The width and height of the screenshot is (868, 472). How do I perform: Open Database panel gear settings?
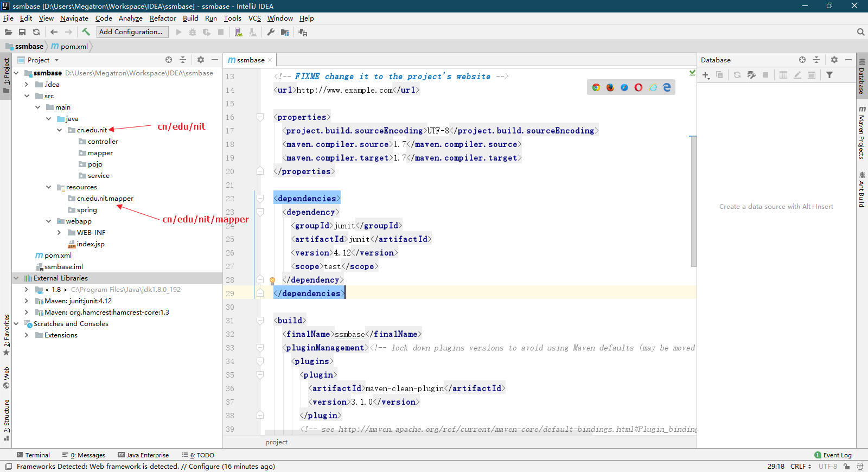[x=834, y=60]
